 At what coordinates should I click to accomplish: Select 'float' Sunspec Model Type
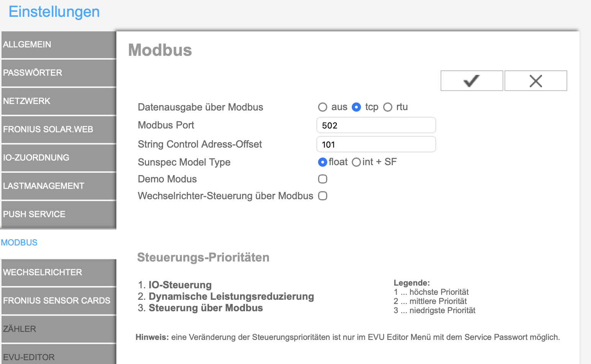(323, 162)
